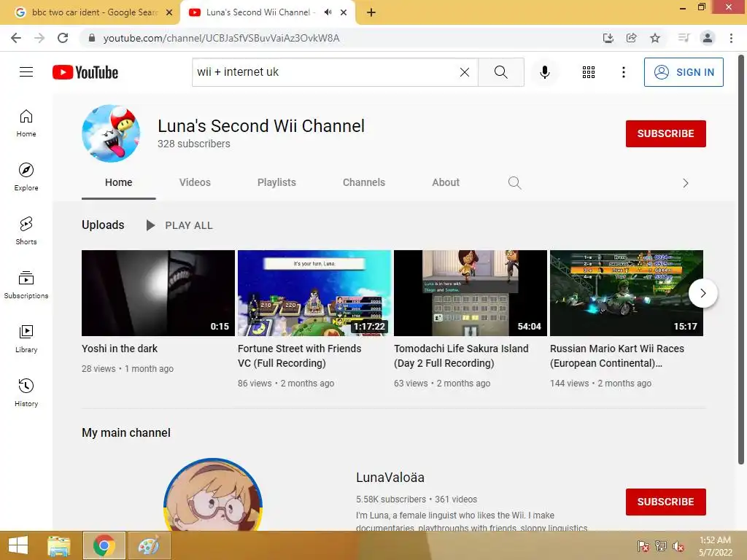Image resolution: width=747 pixels, height=560 pixels.
Task: Open the Windows Start button
Action: point(18,545)
